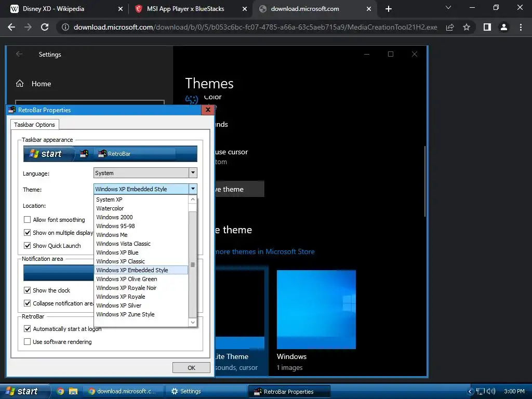Viewport: 532px width, 399px height.
Task: Open File Explorer from Quick Launch
Action: 73,391
